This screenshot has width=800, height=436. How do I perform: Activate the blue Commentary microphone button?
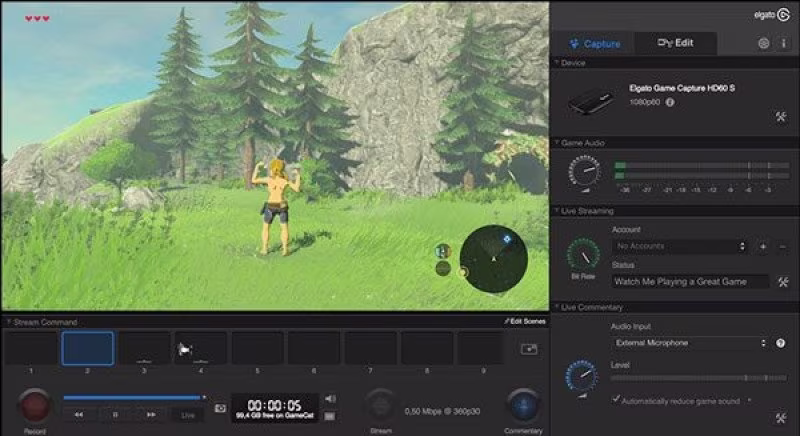pyautogui.click(x=523, y=406)
